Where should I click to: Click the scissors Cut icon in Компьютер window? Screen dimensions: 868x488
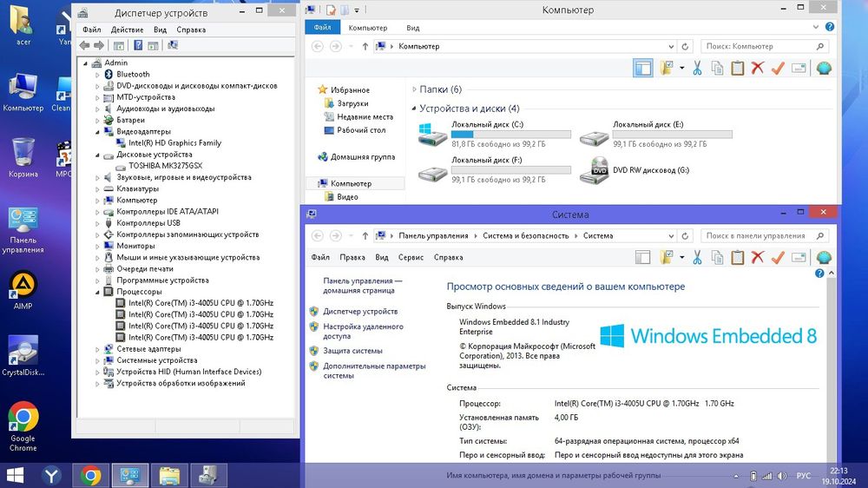tap(696, 68)
